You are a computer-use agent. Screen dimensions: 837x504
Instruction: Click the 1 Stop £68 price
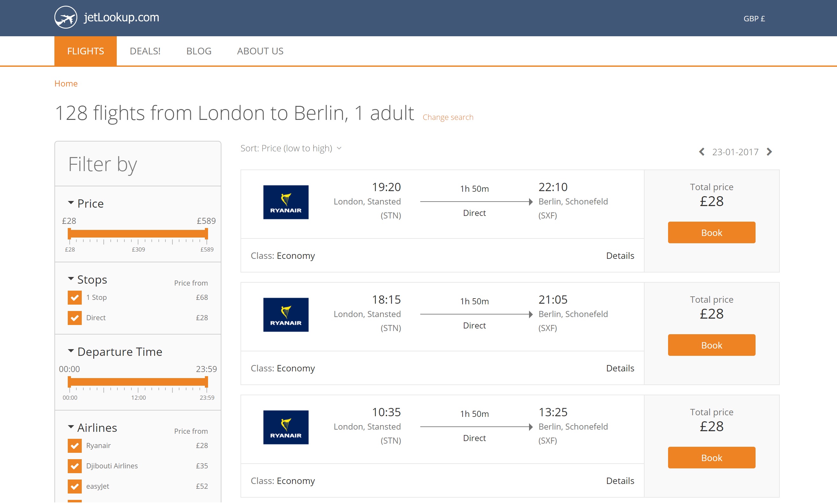(202, 298)
